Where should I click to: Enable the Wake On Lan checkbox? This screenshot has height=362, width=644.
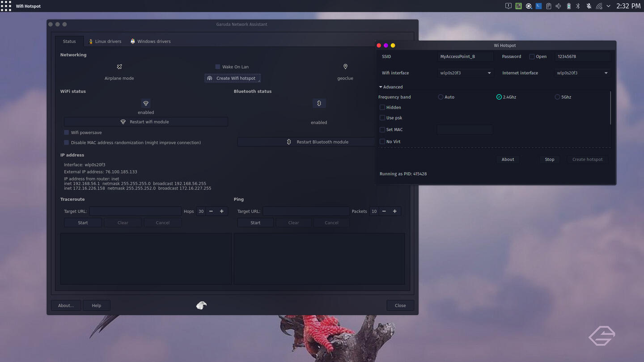[x=218, y=67]
